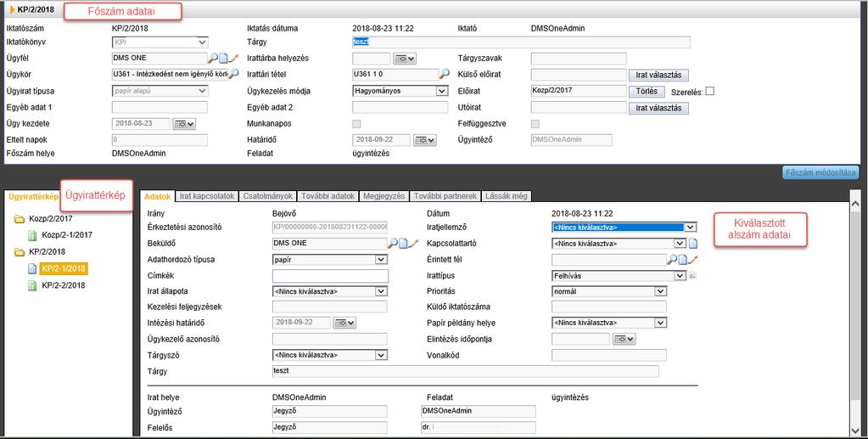Click the Egyéb adat 1 field
The image size is (868, 439).
pyautogui.click(x=160, y=108)
